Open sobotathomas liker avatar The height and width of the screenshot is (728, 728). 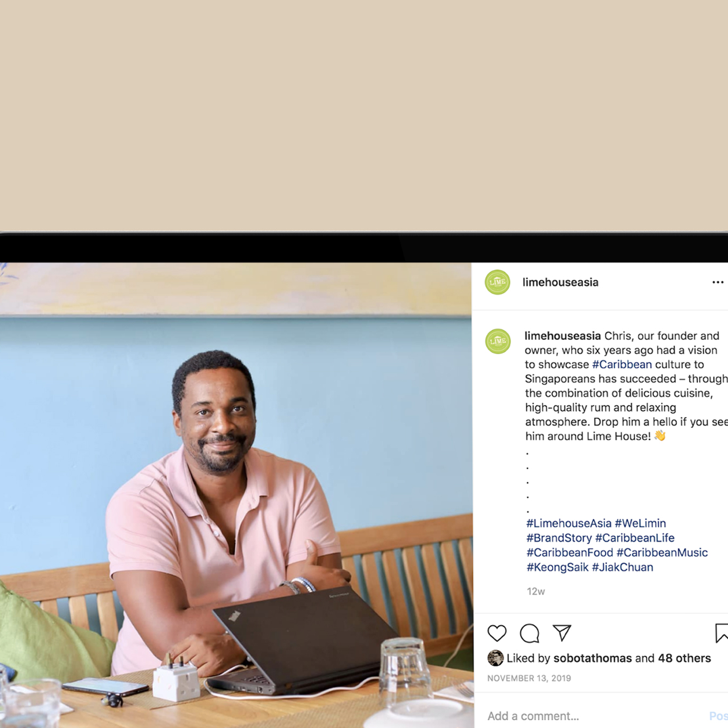pos(495,658)
